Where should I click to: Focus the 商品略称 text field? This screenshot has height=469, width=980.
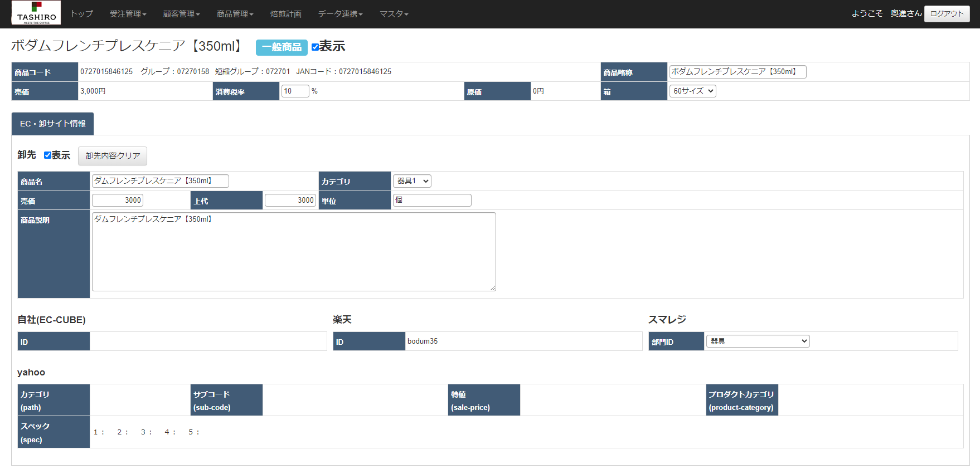pyautogui.click(x=737, y=72)
